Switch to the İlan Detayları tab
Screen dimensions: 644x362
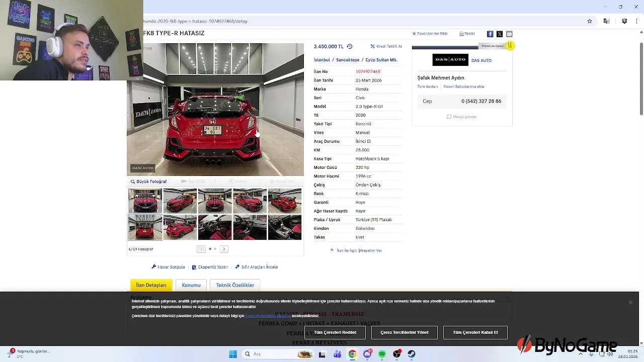pos(151,285)
